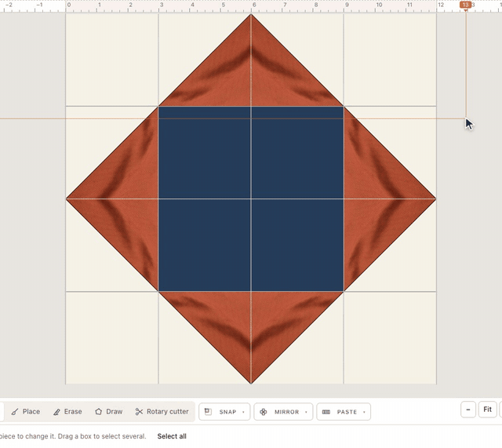Select the bottom-left navy square piece
The width and height of the screenshot is (502, 448).
[204, 245]
